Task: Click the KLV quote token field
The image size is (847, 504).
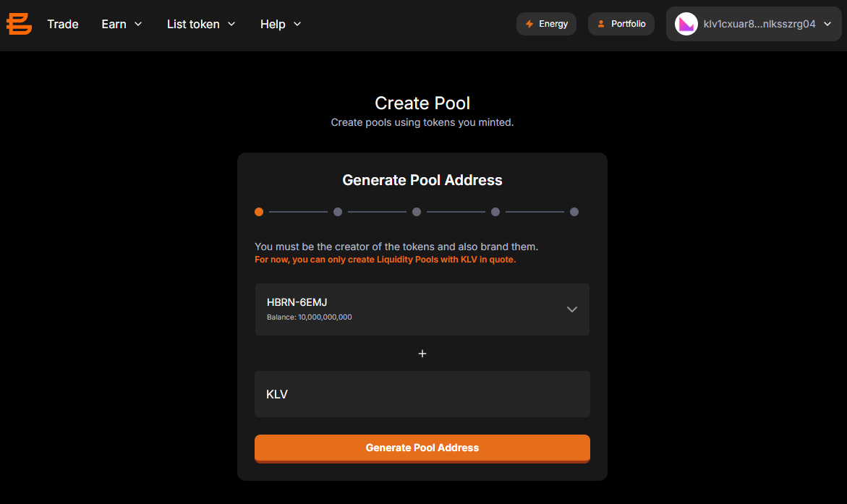Action: point(422,394)
